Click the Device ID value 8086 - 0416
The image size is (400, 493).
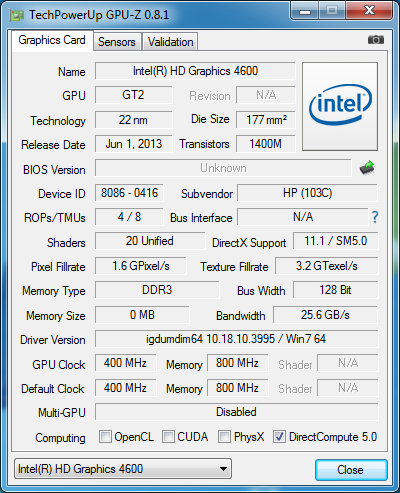coord(129,193)
